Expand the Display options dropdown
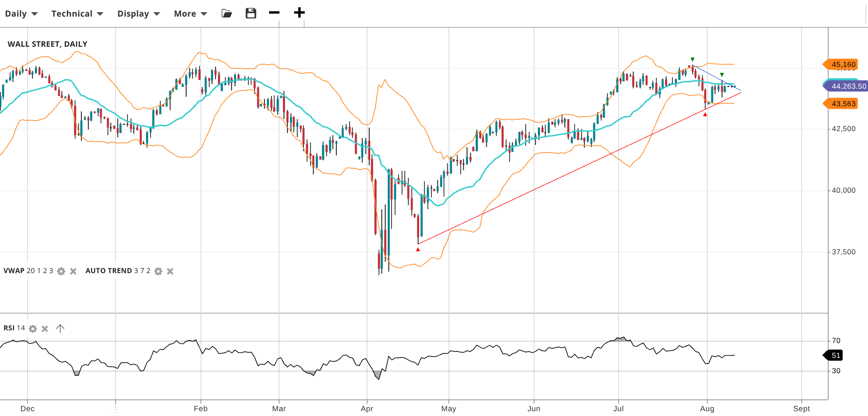Image resolution: width=868 pixels, height=416 pixels. point(138,14)
